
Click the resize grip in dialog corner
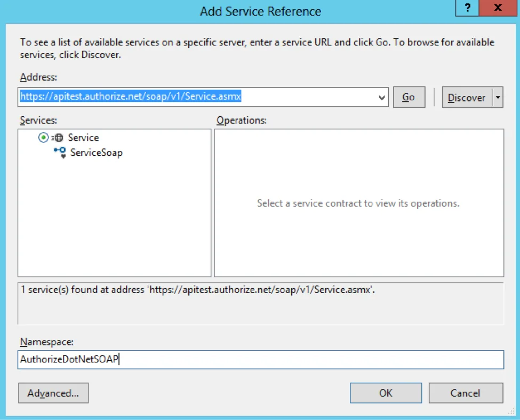(x=511, y=411)
